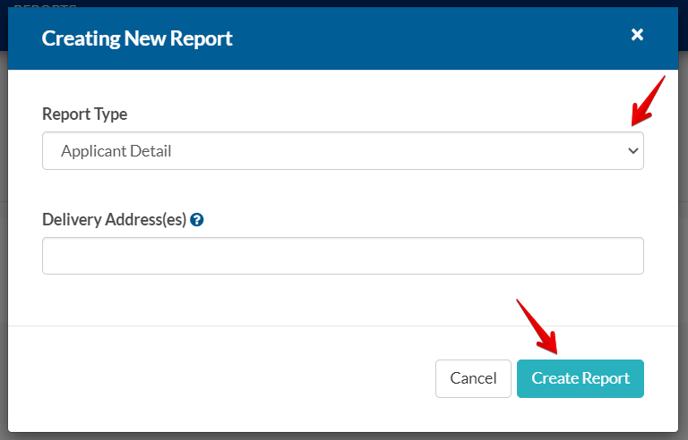
Task: Close the dialog with the X icon
Action: click(x=637, y=35)
